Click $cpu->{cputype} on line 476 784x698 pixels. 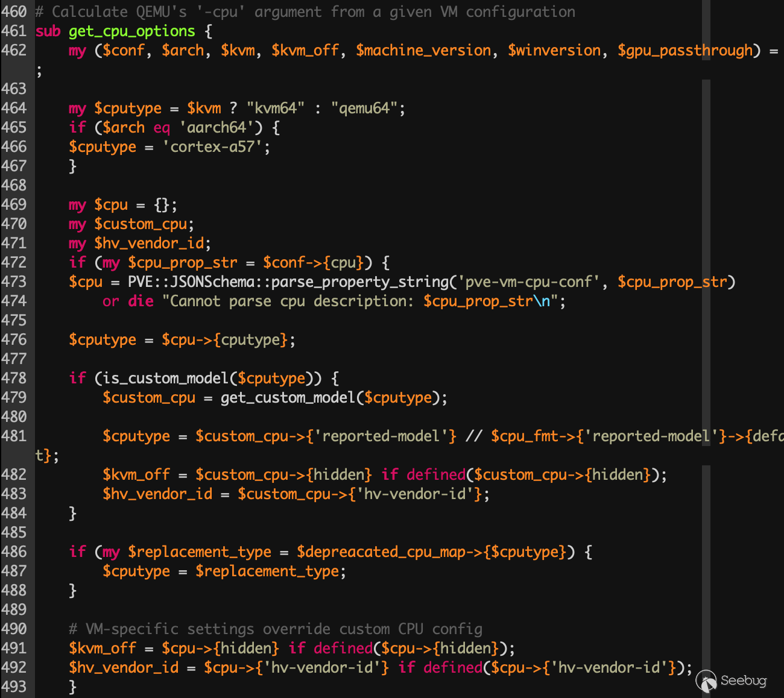point(225,340)
